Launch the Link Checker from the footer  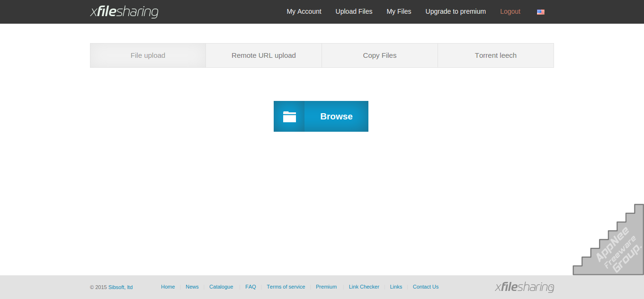point(364,287)
